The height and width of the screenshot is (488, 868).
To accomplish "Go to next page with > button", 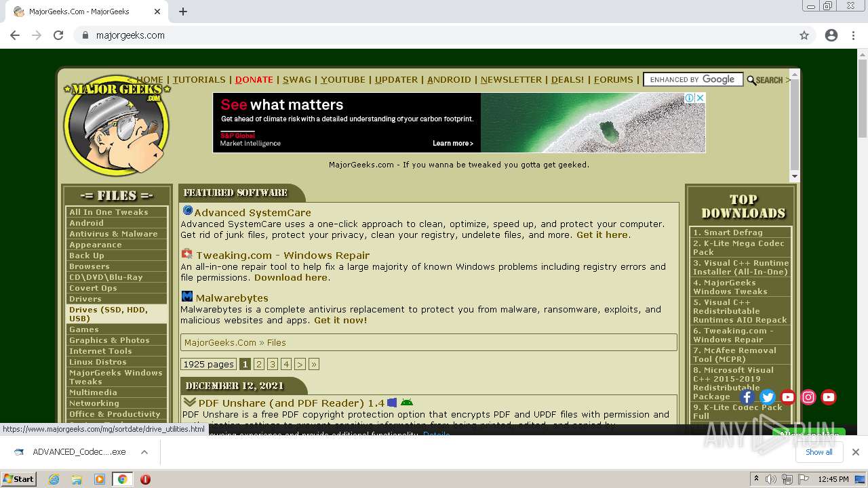I will click(300, 365).
